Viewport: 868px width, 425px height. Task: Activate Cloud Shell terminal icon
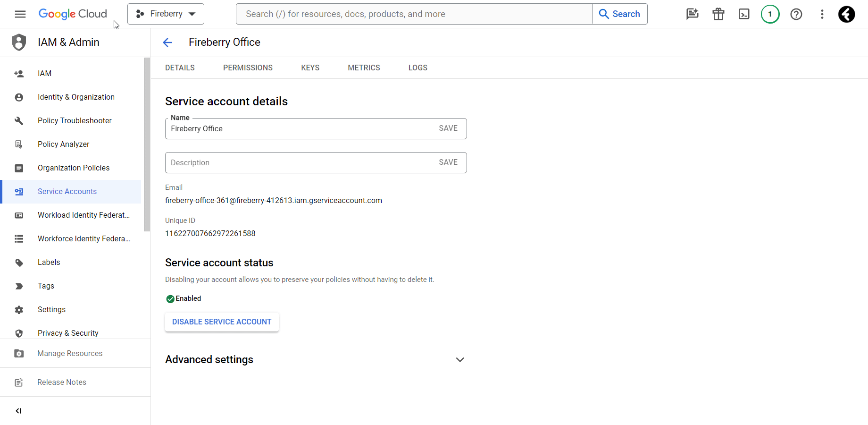744,14
